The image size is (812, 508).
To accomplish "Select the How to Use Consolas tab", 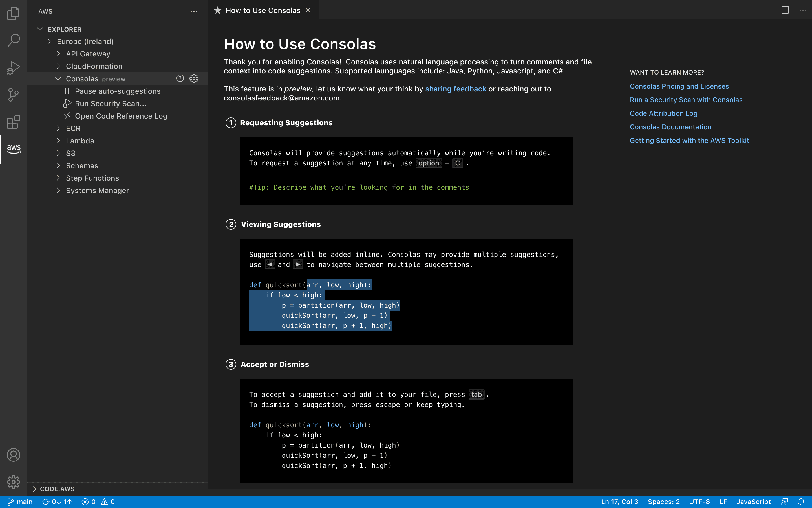I will click(263, 10).
